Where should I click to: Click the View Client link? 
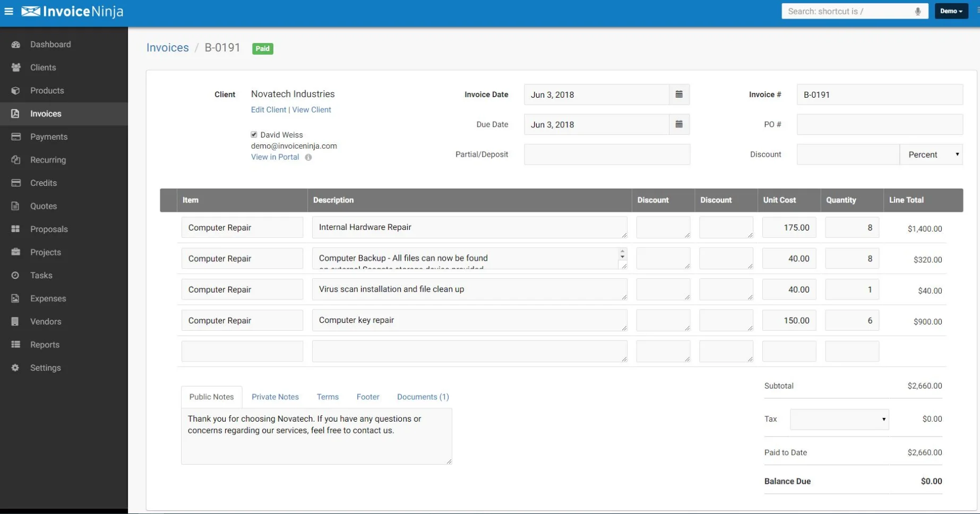tap(312, 110)
